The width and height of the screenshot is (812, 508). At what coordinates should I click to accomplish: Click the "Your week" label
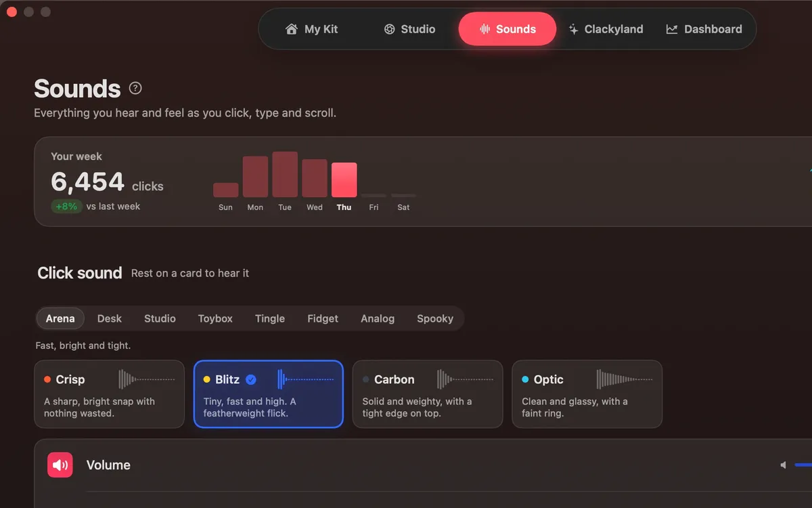tap(76, 156)
